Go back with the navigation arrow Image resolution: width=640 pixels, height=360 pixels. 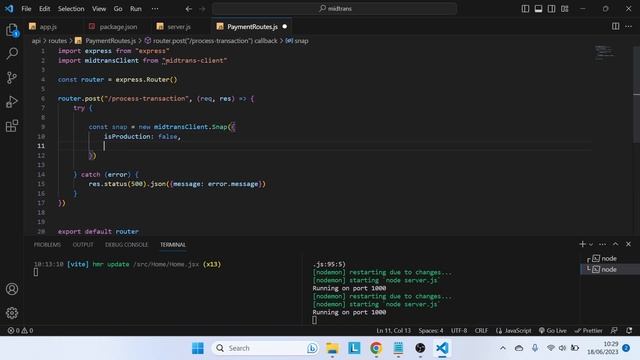coord(189,9)
